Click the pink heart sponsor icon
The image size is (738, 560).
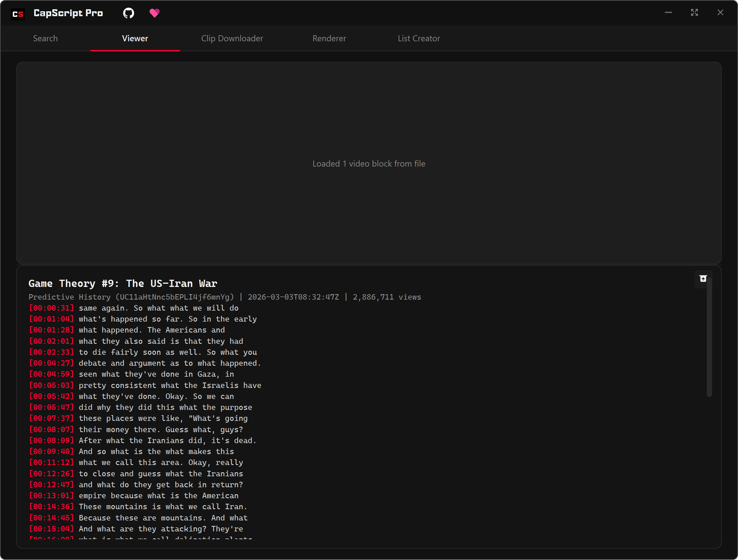154,13
